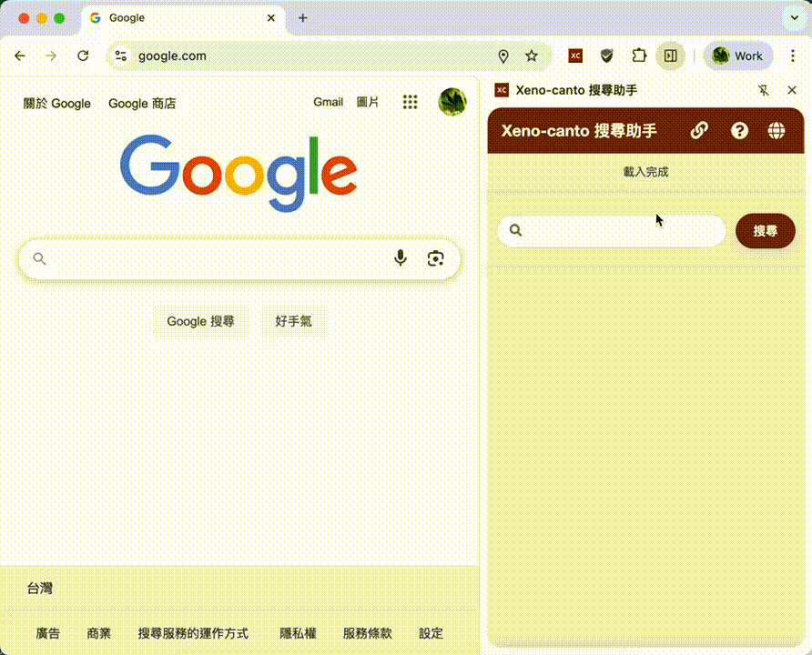Screen dimensions: 812x655
Task: Open the Extensions puzzle icon
Action: 639,55
